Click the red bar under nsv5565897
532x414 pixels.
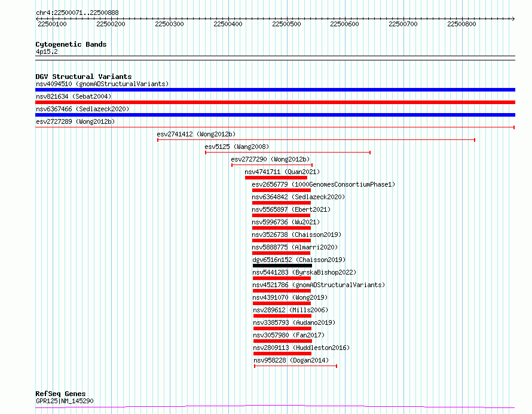282,215
